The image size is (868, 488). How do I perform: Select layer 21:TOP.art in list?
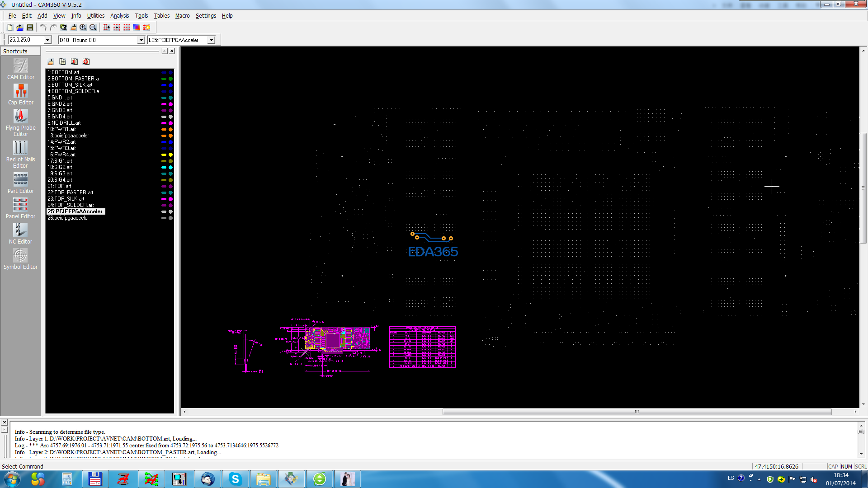tap(59, 186)
